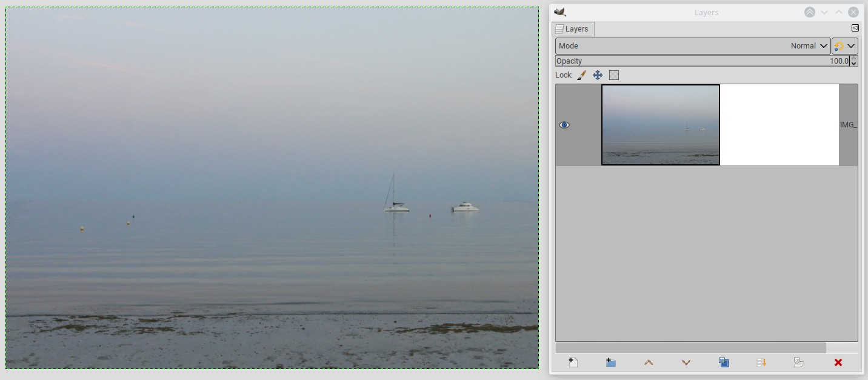Click the white motorboat in the image canvas

pyautogui.click(x=466, y=207)
